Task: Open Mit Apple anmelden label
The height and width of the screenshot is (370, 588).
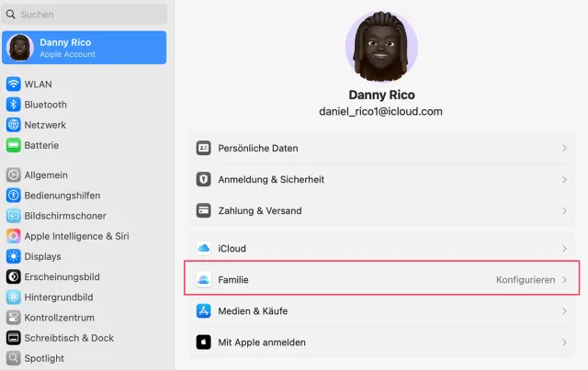Action: coord(262,342)
